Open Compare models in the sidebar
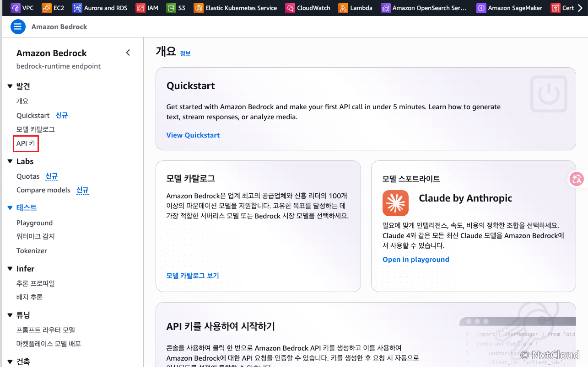Viewport: 588px width, 367px height. click(43, 190)
